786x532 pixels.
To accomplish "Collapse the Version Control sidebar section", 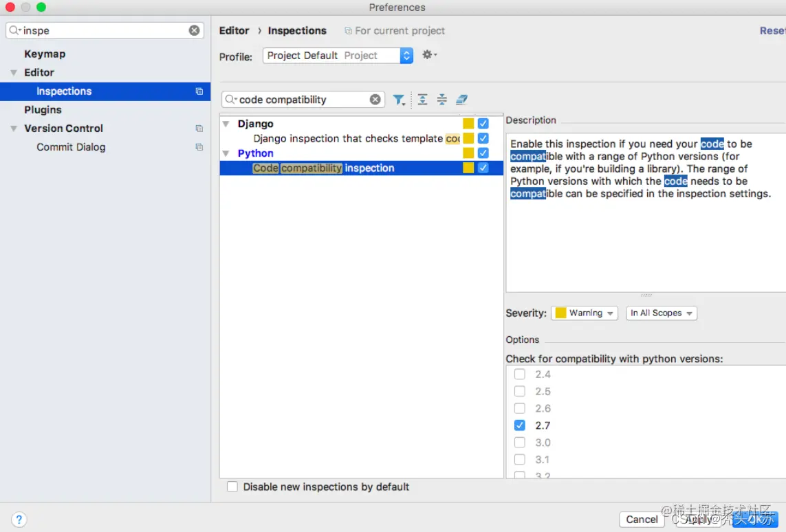I will pyautogui.click(x=14, y=129).
